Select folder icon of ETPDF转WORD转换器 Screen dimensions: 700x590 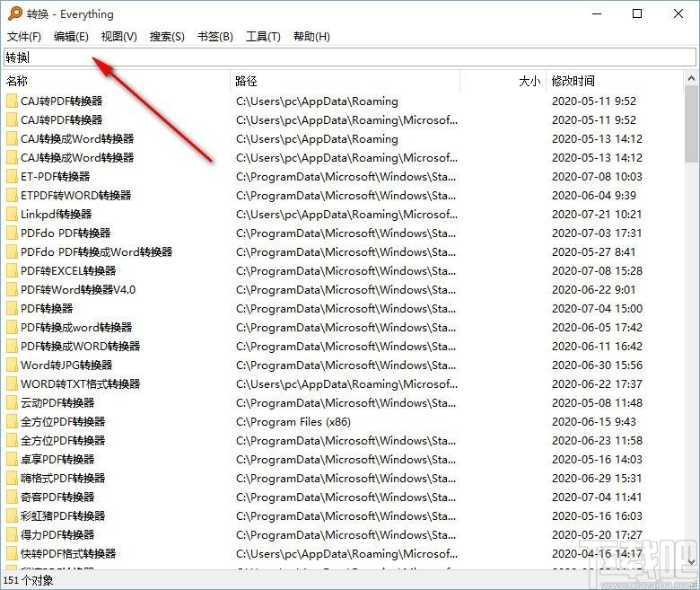coord(12,195)
